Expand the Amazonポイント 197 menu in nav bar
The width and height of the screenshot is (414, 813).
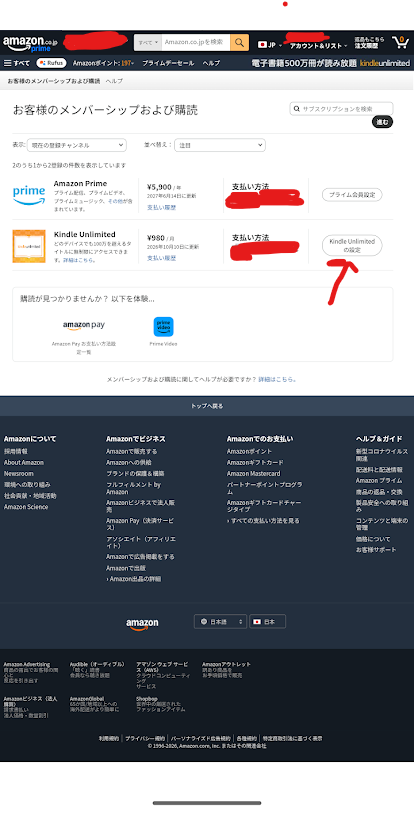(x=103, y=63)
